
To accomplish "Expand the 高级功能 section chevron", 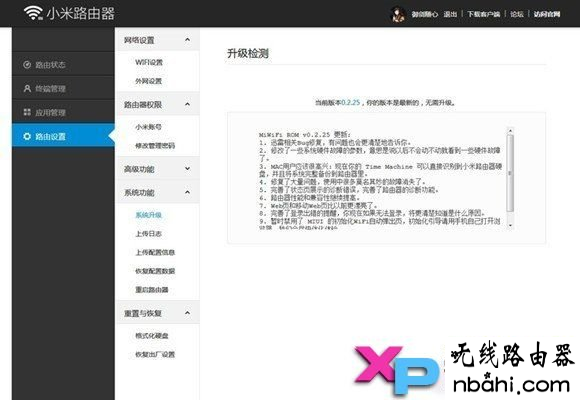I will 188,169.
